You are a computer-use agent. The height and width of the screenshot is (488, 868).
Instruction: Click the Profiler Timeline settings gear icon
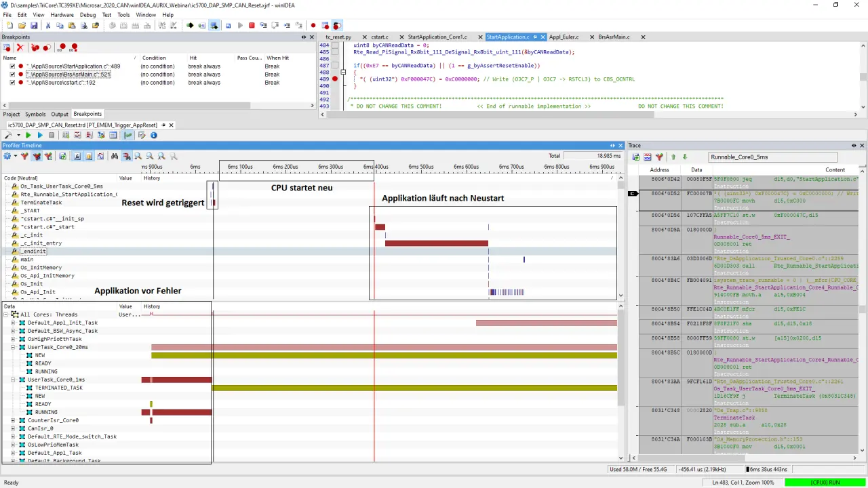pos(7,157)
